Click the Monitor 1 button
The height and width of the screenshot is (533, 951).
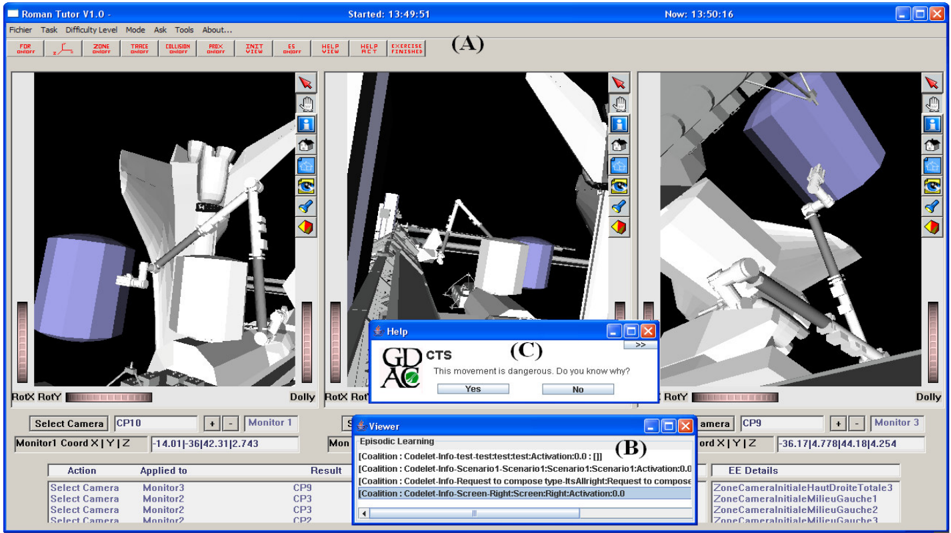(270, 423)
